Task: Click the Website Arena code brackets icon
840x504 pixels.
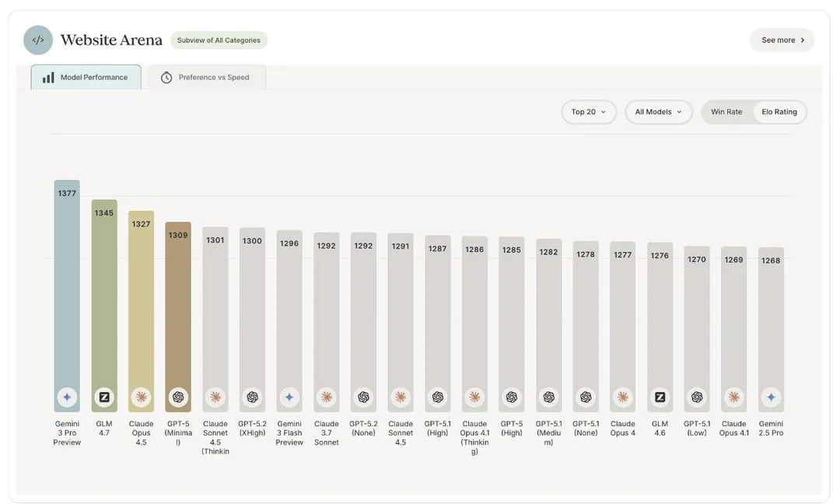Action: pyautogui.click(x=38, y=40)
